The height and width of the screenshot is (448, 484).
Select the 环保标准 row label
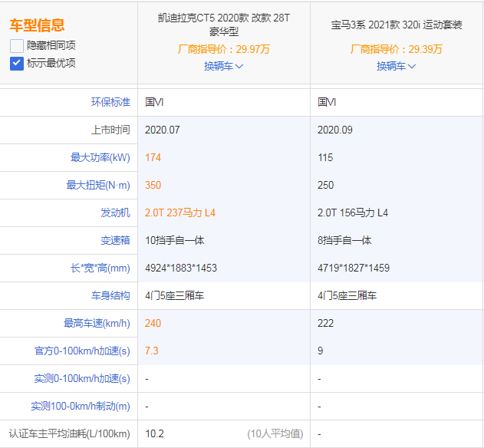coord(110,102)
